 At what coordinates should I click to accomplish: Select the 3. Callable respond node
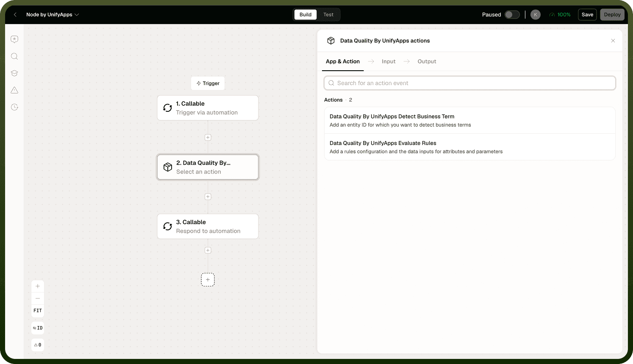pos(208,226)
